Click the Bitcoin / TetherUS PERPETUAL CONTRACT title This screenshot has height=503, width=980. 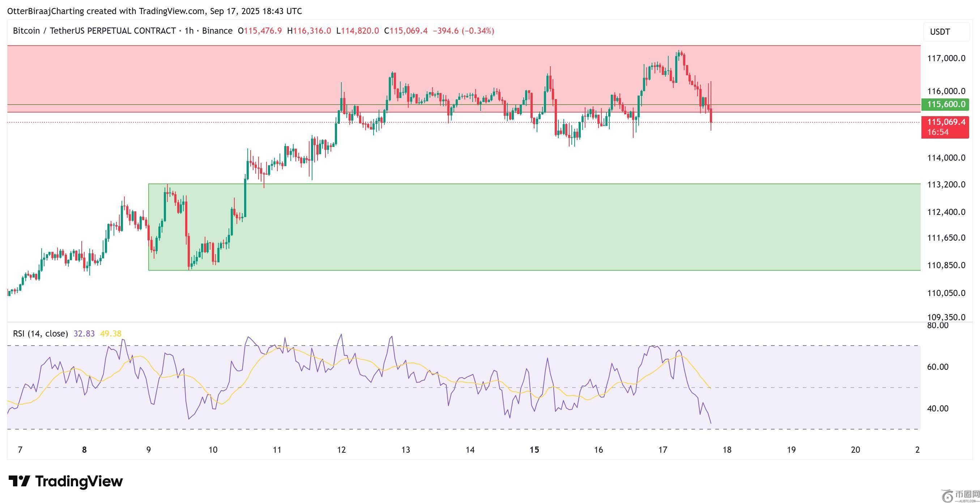(x=94, y=31)
